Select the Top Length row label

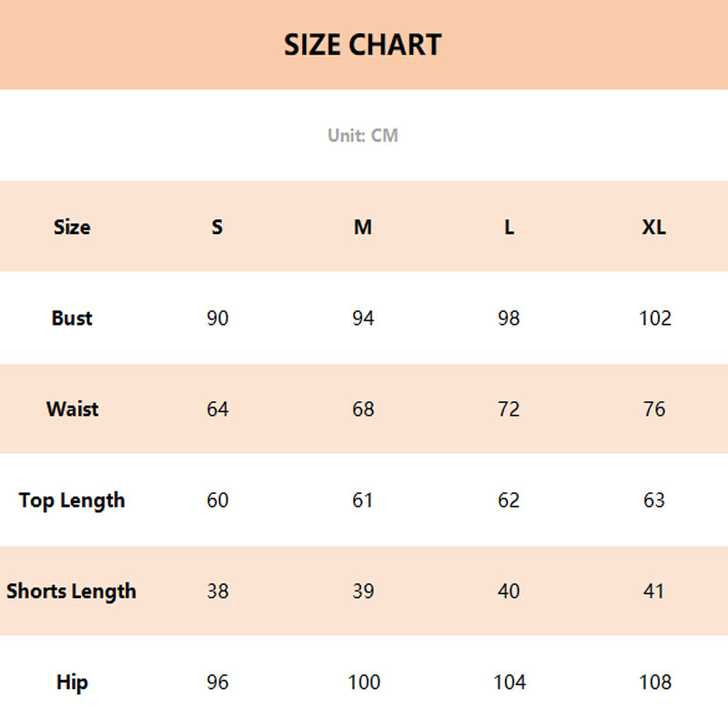click(x=72, y=500)
